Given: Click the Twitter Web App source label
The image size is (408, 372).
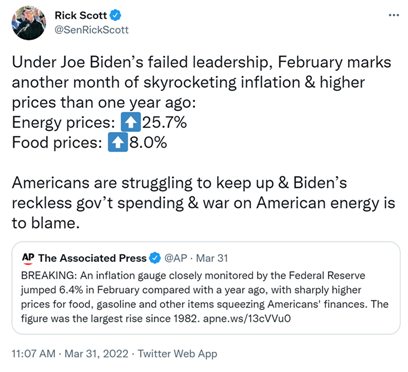Looking at the screenshot, I should [x=177, y=353].
